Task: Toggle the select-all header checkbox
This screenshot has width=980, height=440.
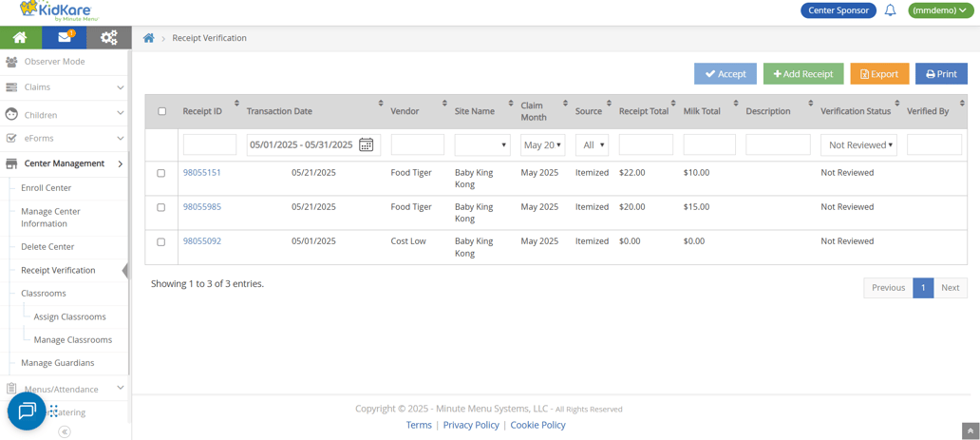Action: pos(161,111)
